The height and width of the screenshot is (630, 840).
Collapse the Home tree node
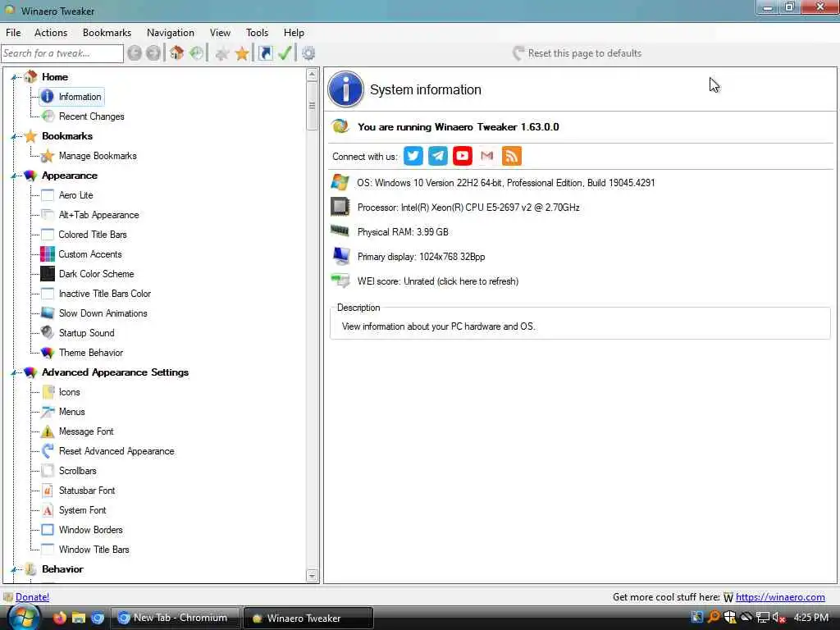point(13,77)
